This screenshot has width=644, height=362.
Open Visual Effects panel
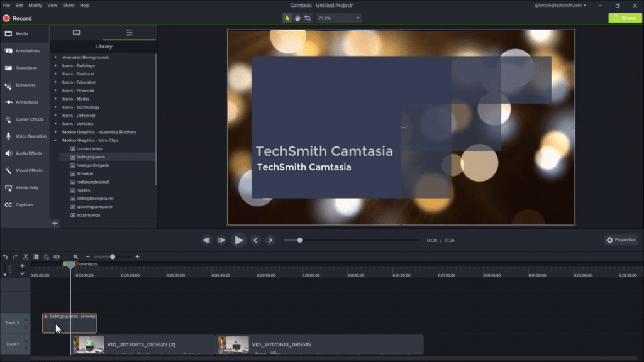pyautogui.click(x=25, y=170)
